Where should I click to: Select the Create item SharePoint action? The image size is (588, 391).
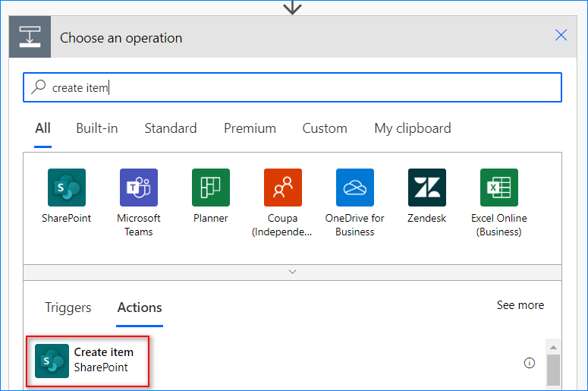pos(88,361)
